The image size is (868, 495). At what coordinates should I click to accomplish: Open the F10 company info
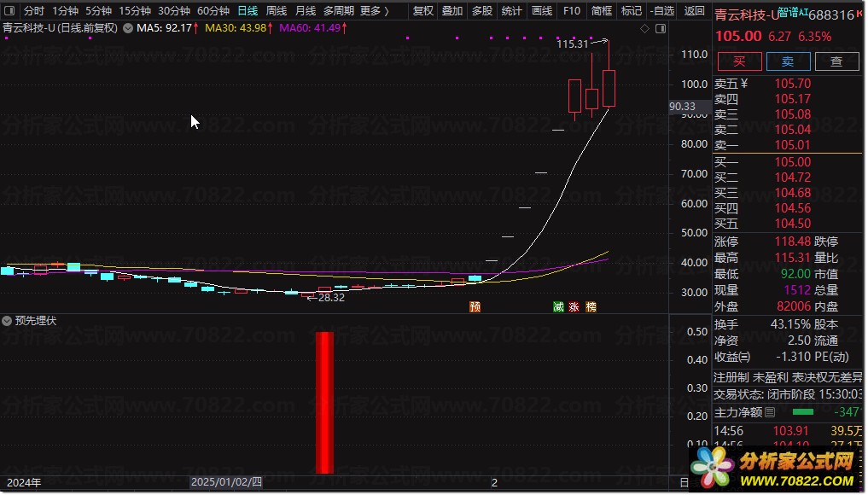[x=571, y=10]
